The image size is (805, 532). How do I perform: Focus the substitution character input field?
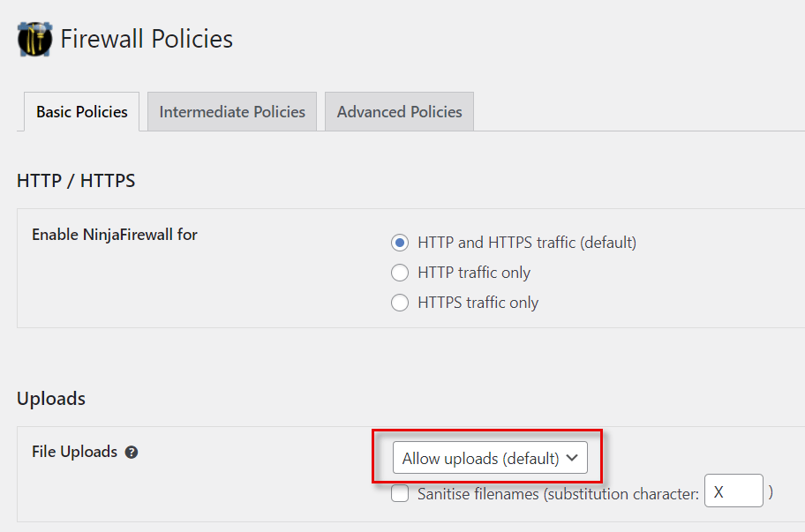coord(733,491)
